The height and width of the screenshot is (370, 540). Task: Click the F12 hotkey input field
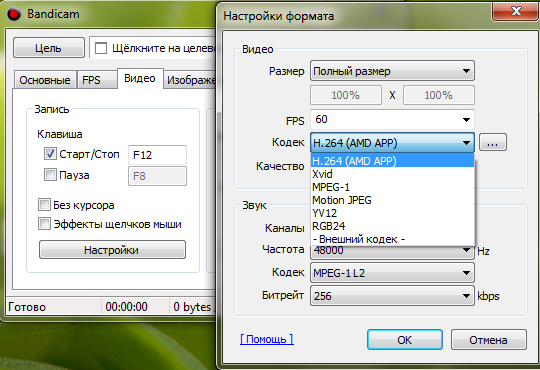(x=157, y=155)
